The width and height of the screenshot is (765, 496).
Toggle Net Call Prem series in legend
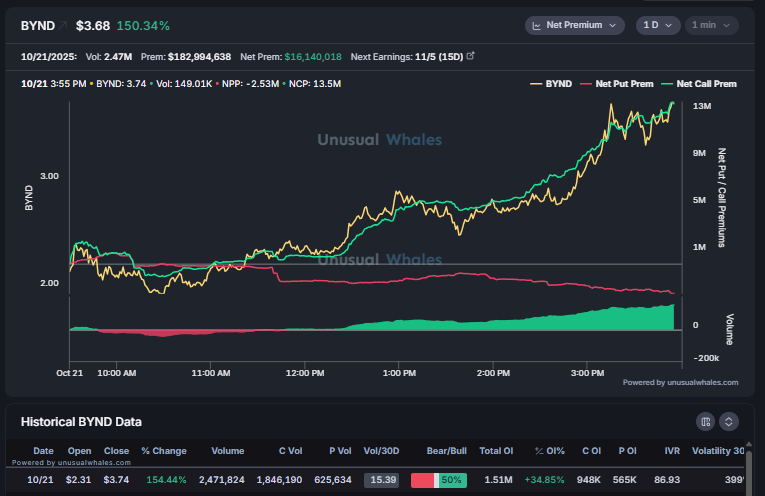(x=700, y=84)
